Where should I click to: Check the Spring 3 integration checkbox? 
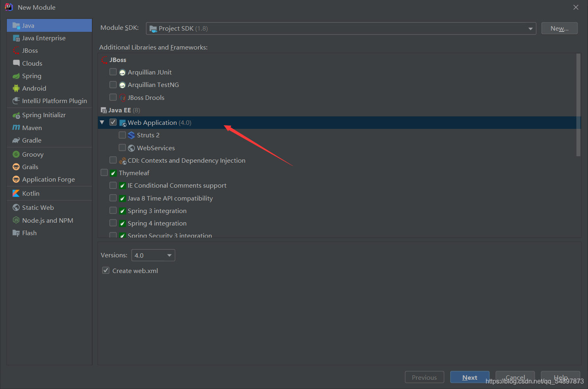pyautogui.click(x=113, y=210)
